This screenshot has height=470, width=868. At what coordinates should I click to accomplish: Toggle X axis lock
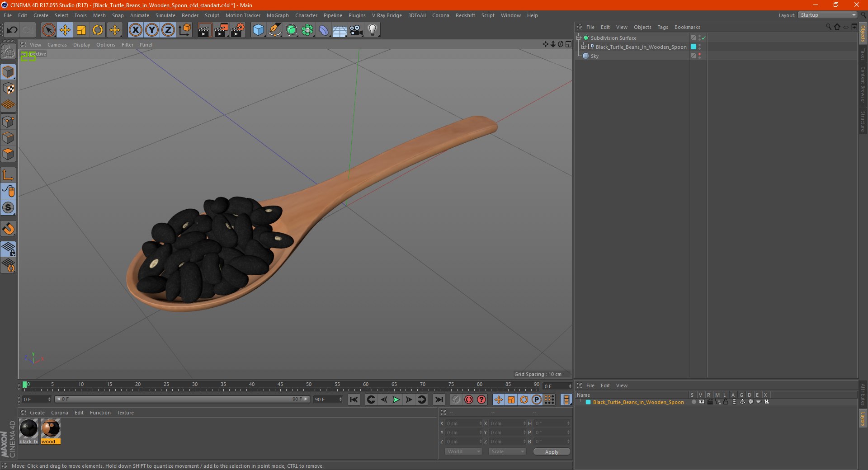coord(135,30)
